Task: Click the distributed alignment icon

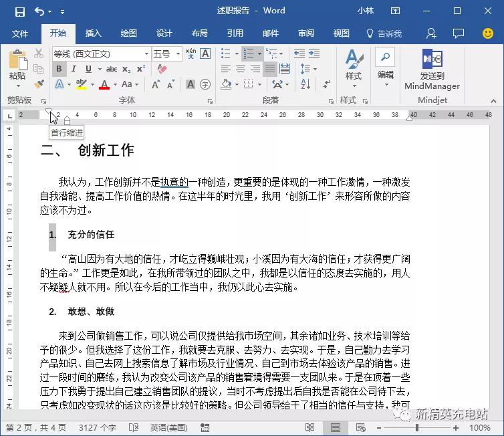Action: tap(285, 69)
